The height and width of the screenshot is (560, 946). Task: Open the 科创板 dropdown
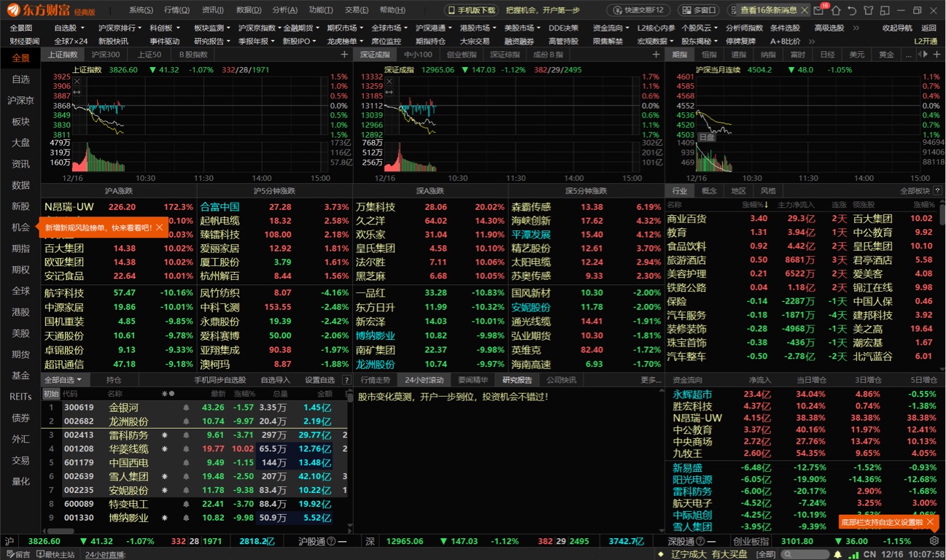pyautogui.click(x=163, y=28)
